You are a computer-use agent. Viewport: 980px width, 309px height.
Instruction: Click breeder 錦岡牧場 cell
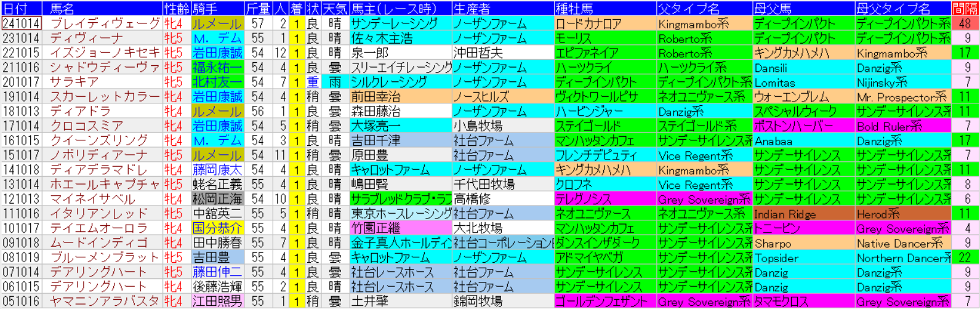point(503,302)
